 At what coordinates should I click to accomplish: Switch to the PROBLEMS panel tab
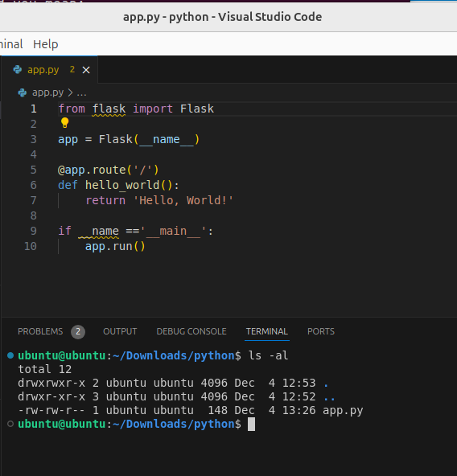point(40,331)
